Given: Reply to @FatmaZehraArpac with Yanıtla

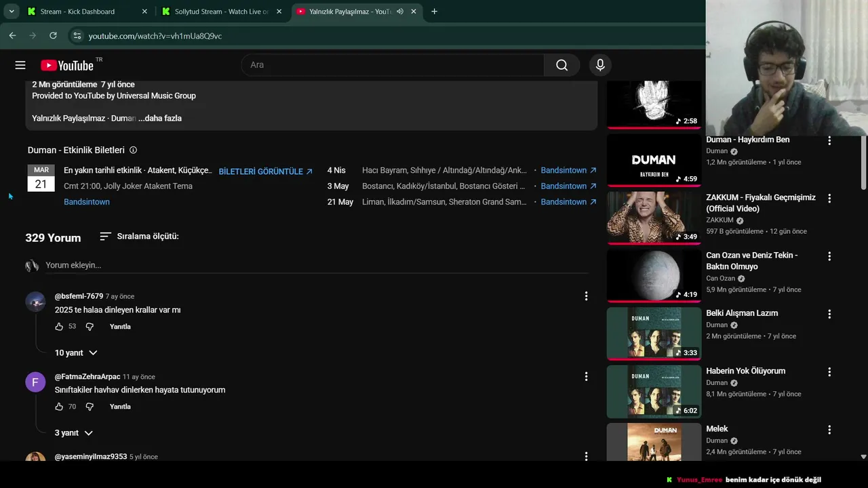Looking at the screenshot, I should pyautogui.click(x=120, y=407).
